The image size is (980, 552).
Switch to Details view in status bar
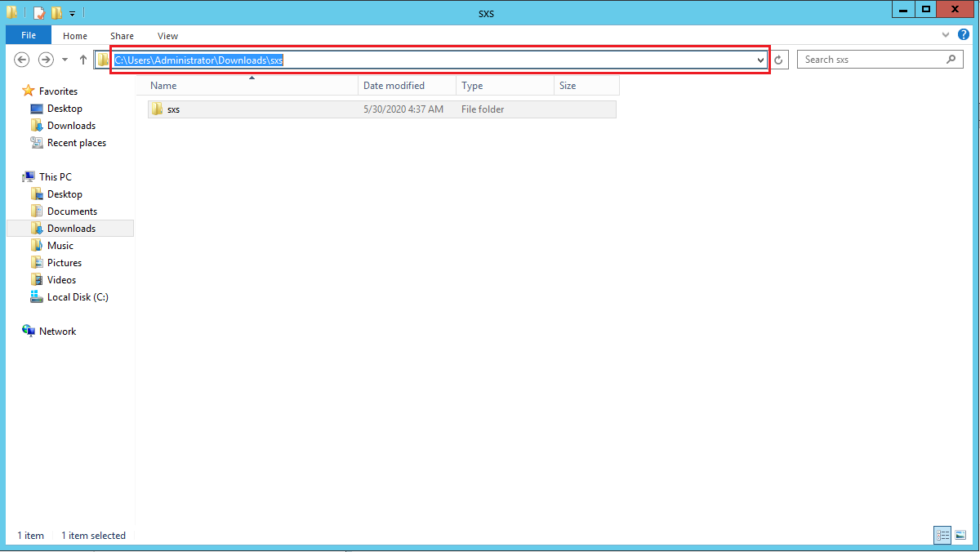point(942,536)
